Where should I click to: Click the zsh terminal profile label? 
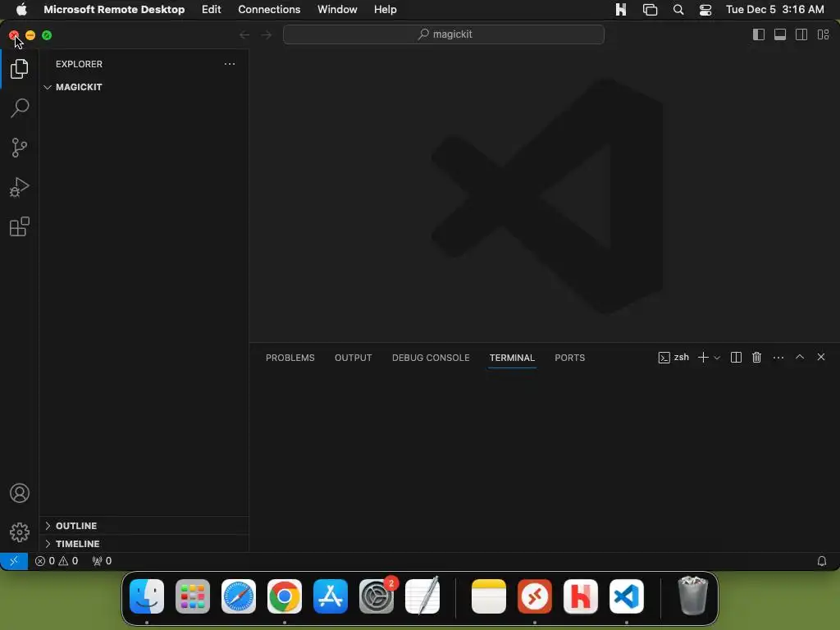pyautogui.click(x=673, y=358)
